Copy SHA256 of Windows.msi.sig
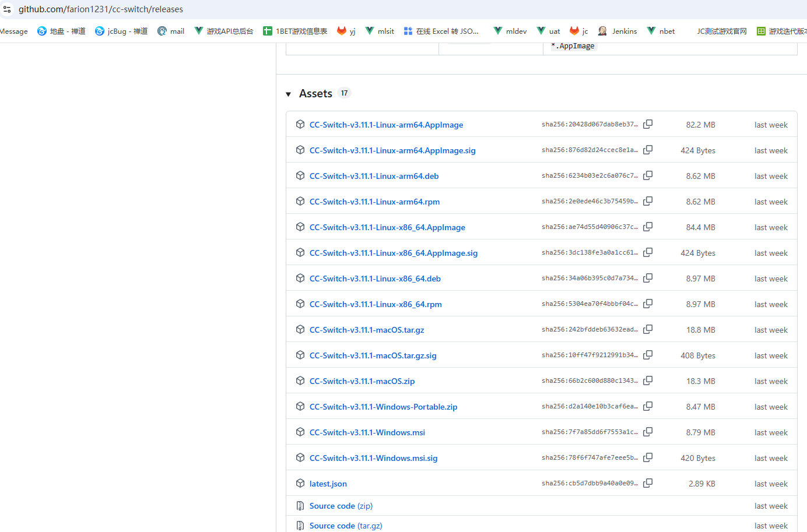807x532 pixels. (x=648, y=457)
